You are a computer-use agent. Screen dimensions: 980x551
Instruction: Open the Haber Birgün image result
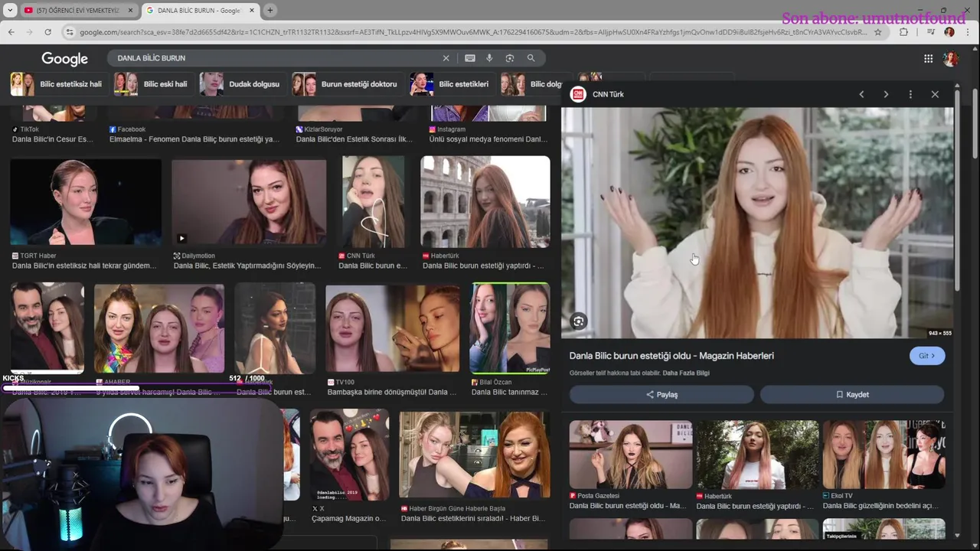[x=474, y=455]
